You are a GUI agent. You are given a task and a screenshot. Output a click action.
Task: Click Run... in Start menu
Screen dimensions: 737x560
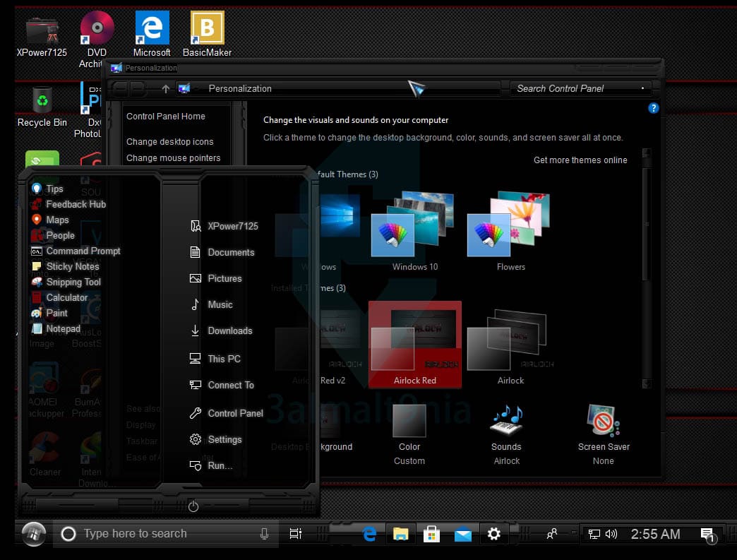coord(211,465)
